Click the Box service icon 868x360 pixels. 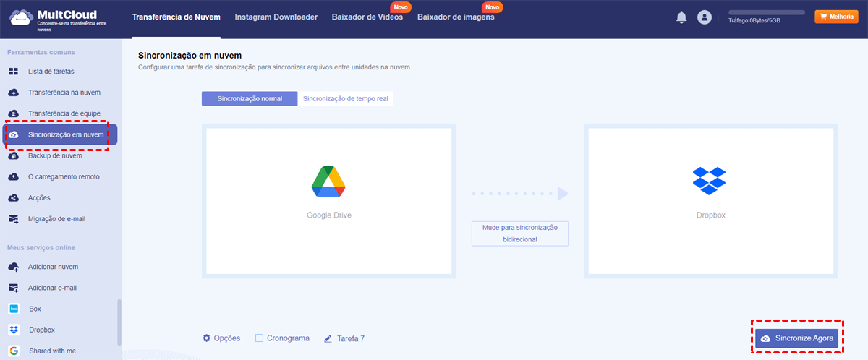click(x=14, y=309)
